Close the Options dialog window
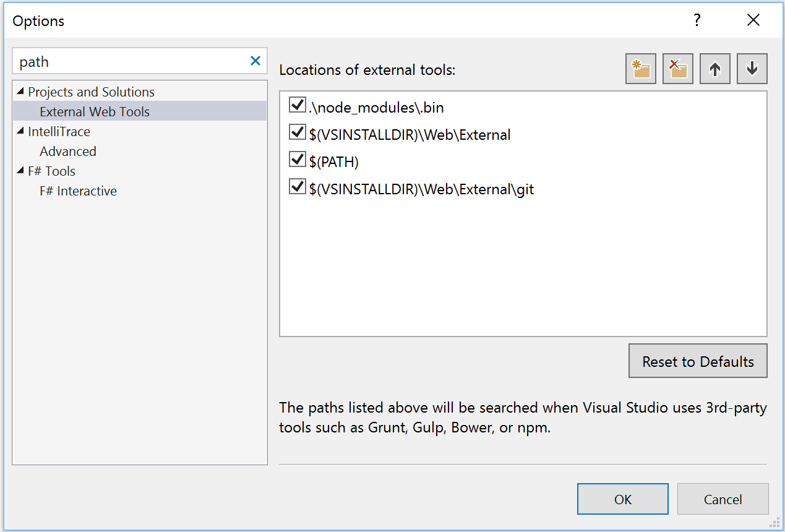 pyautogui.click(x=753, y=20)
